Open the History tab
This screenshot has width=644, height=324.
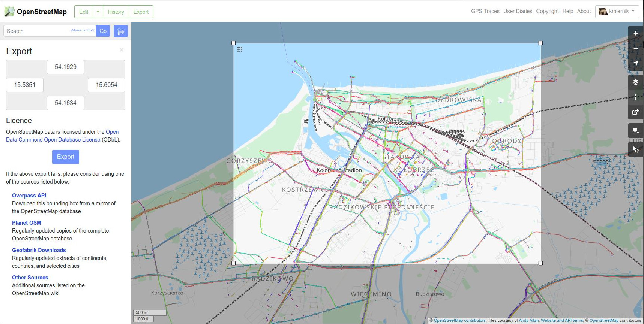[x=116, y=12]
